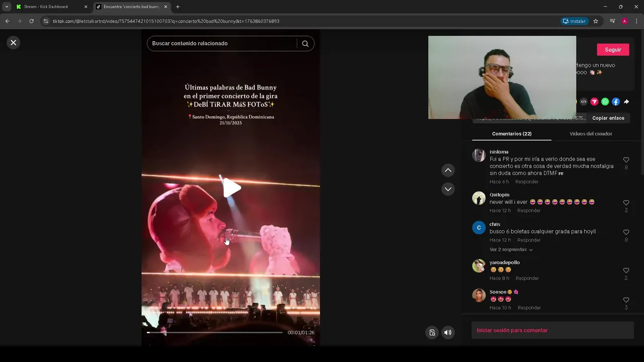644x362 pixels.
Task: Open chris's profile avatar
Action: pyautogui.click(x=478, y=228)
